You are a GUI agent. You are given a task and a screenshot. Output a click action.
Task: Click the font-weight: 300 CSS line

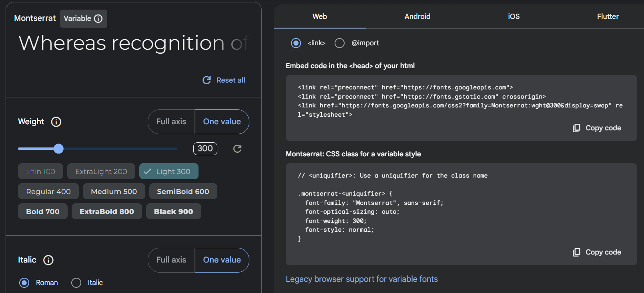point(336,221)
